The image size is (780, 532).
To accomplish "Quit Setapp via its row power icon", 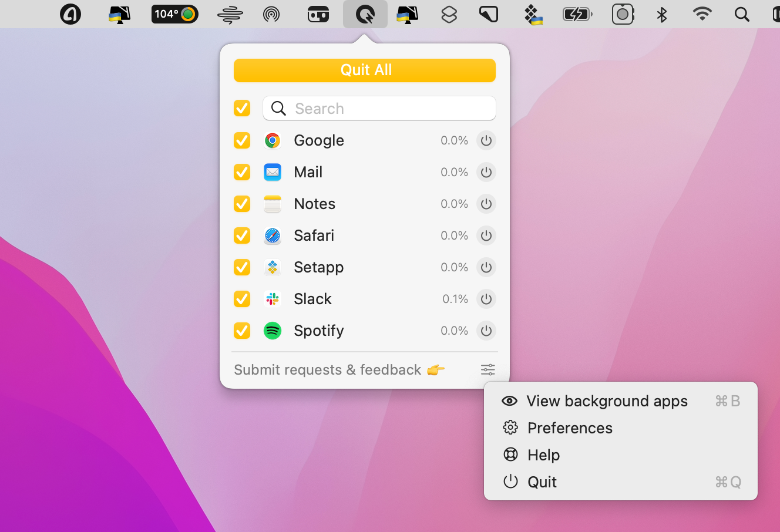I will click(x=486, y=267).
